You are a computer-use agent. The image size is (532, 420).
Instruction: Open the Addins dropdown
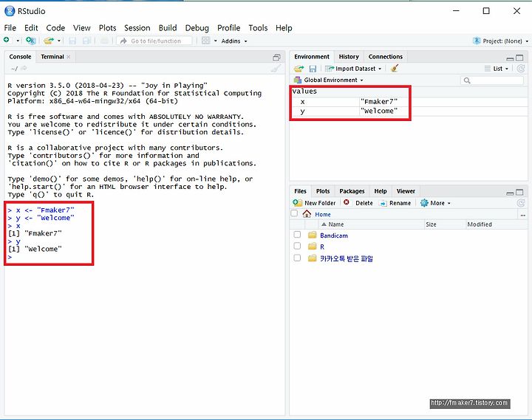tap(234, 41)
